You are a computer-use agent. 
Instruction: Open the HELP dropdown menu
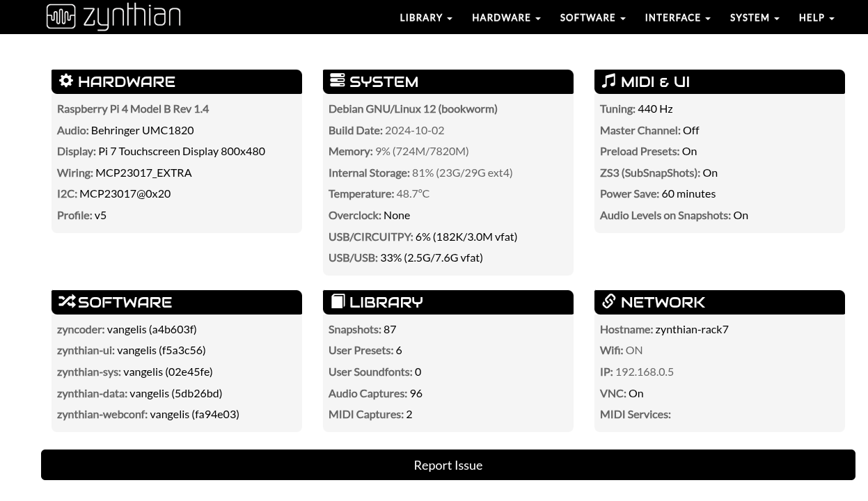point(816,17)
